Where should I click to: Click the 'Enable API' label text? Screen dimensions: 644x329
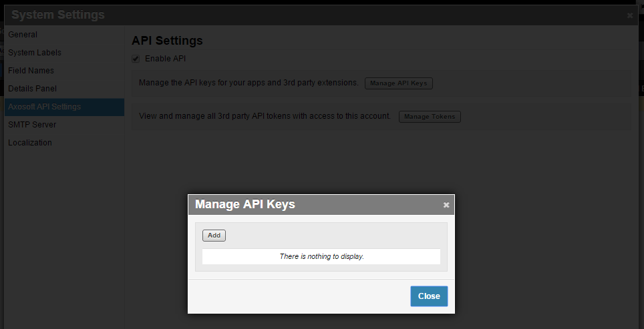(165, 59)
